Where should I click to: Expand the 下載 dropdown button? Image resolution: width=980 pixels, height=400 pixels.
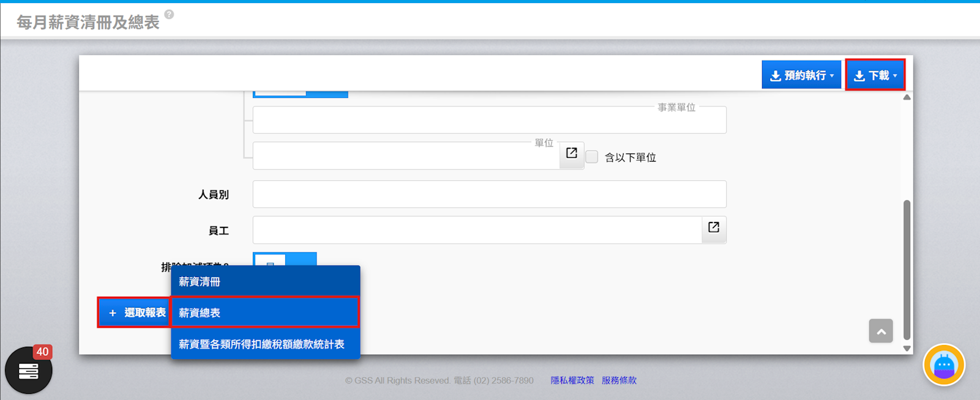click(x=875, y=75)
